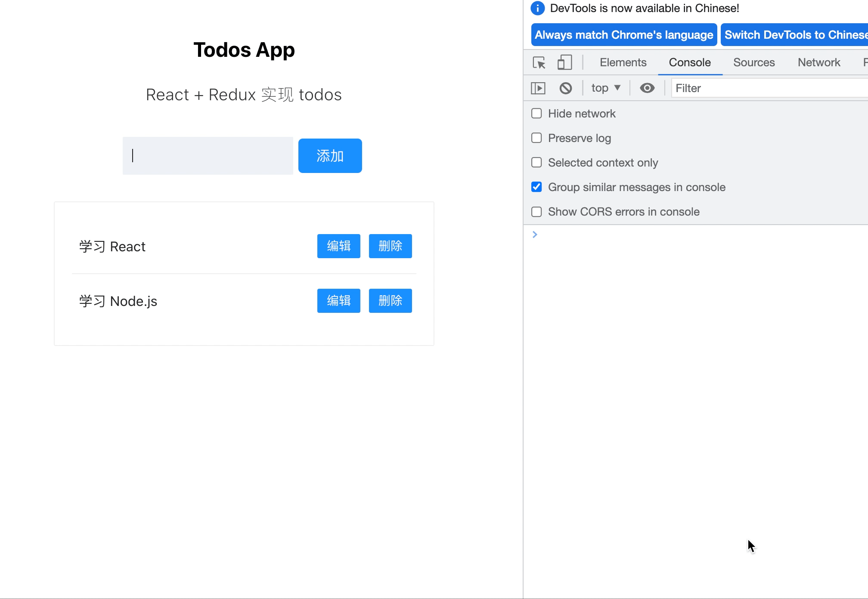Click 删除 button on 学习 React item
This screenshot has width=868, height=599.
[390, 246]
